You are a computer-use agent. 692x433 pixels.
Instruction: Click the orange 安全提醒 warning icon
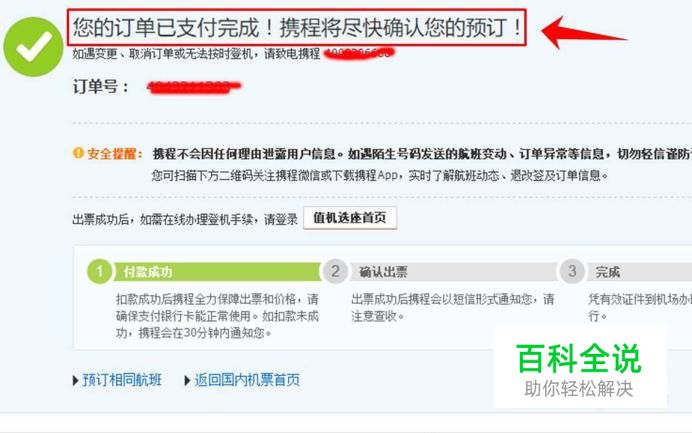pyautogui.click(x=78, y=153)
